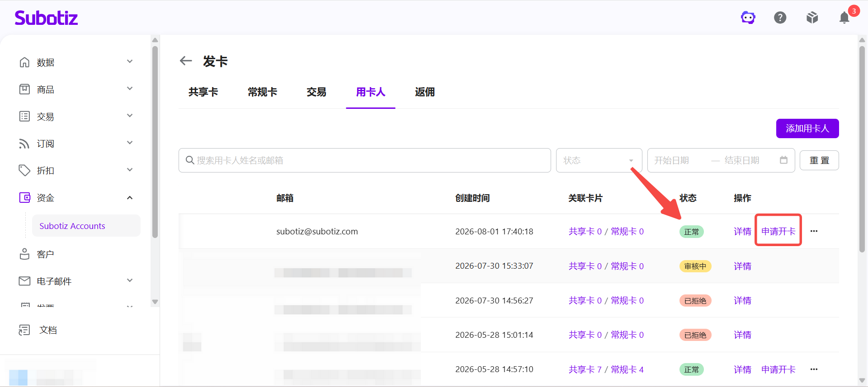Open the chatbot assistant icon
This screenshot has width=868, height=387.
pos(748,18)
